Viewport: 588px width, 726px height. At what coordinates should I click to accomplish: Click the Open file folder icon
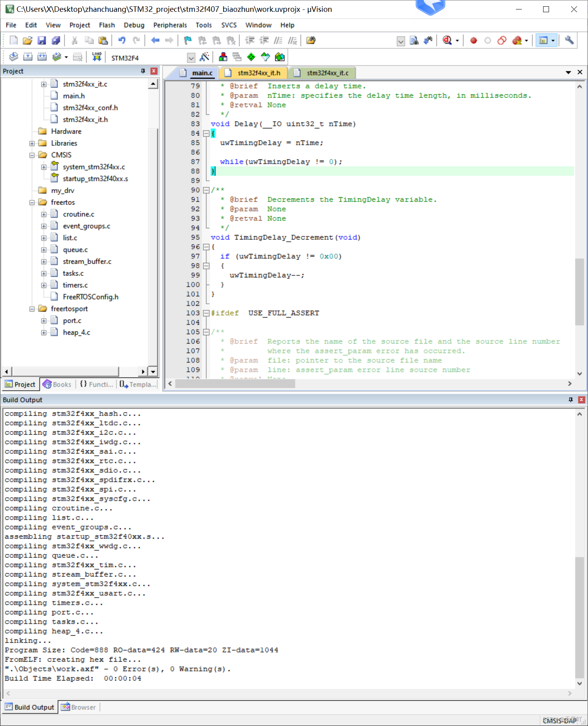click(x=27, y=40)
